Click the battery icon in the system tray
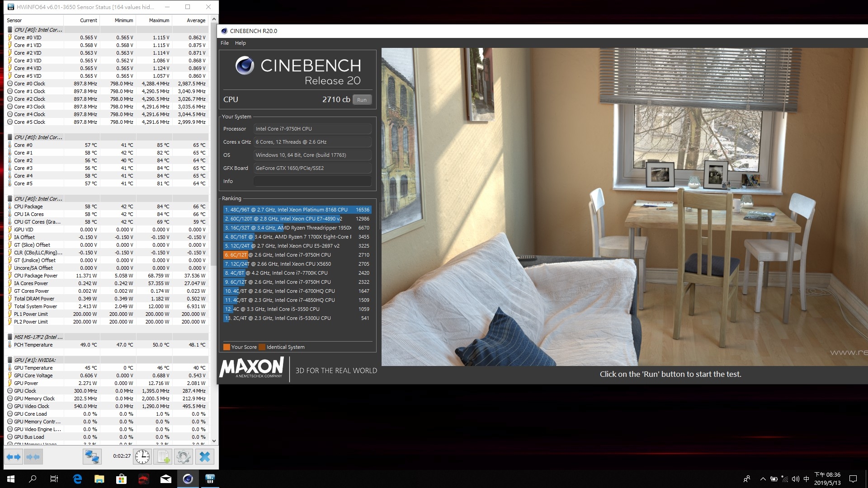Image resolution: width=868 pixels, height=488 pixels. pyautogui.click(x=774, y=479)
